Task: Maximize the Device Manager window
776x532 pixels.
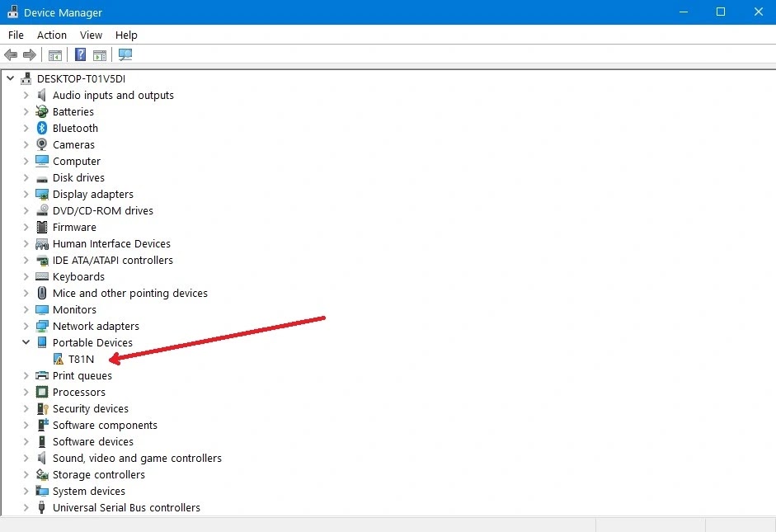Action: [x=721, y=12]
